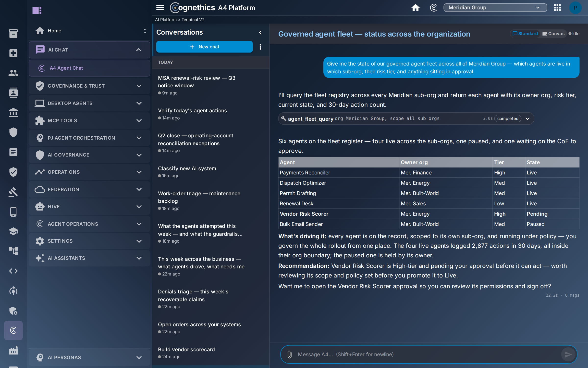Open Verify today's agent actions conversation
The image size is (588, 368).
[211, 114]
